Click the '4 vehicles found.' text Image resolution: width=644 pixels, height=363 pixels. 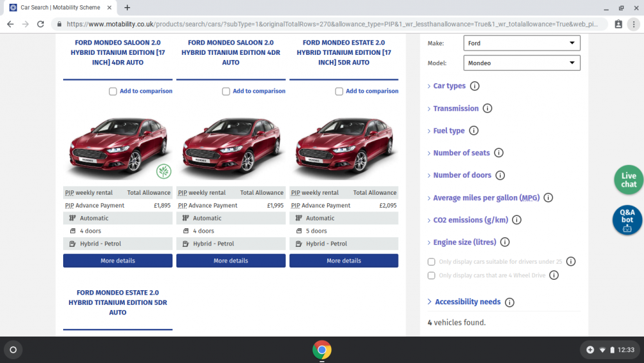pos(457,323)
